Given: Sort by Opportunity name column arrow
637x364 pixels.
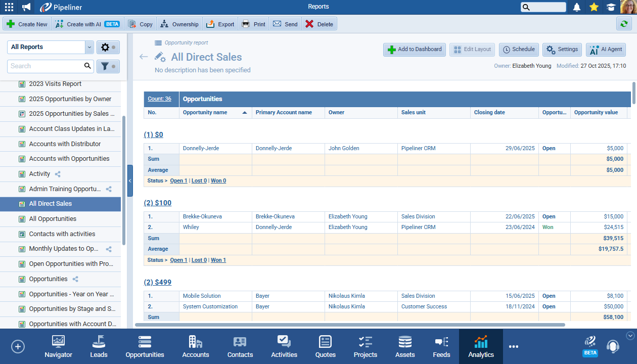Looking at the screenshot, I should (245, 113).
